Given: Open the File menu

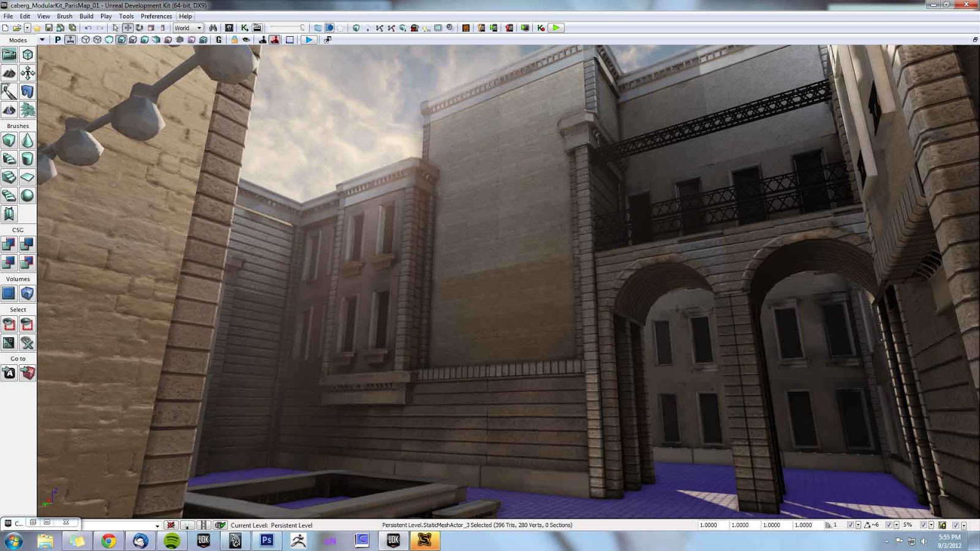Looking at the screenshot, I should click(x=9, y=17).
